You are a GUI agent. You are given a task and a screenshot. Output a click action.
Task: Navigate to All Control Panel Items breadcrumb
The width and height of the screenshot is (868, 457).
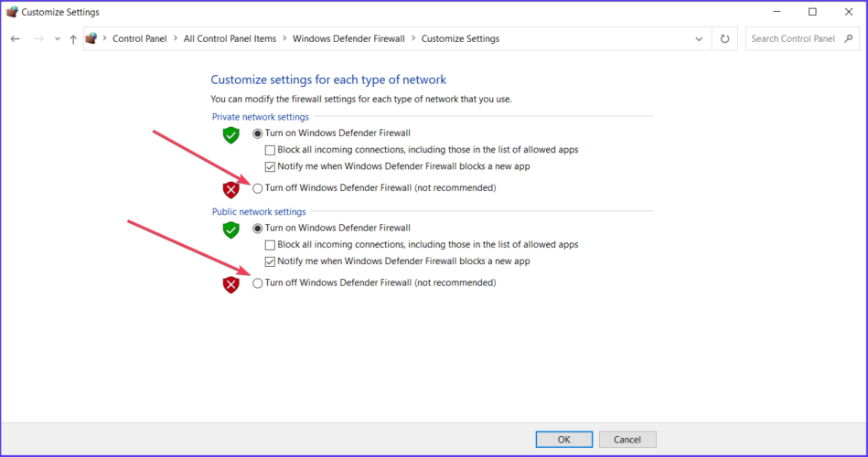pos(230,38)
